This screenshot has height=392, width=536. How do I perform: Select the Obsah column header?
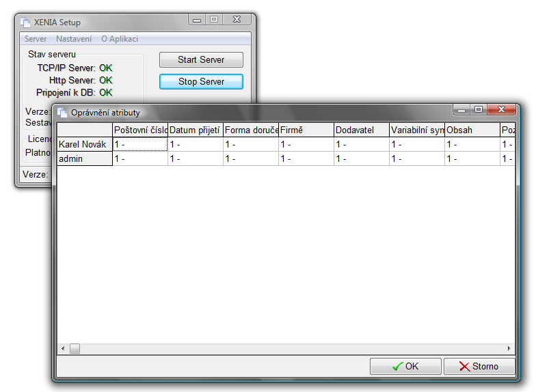pos(472,130)
